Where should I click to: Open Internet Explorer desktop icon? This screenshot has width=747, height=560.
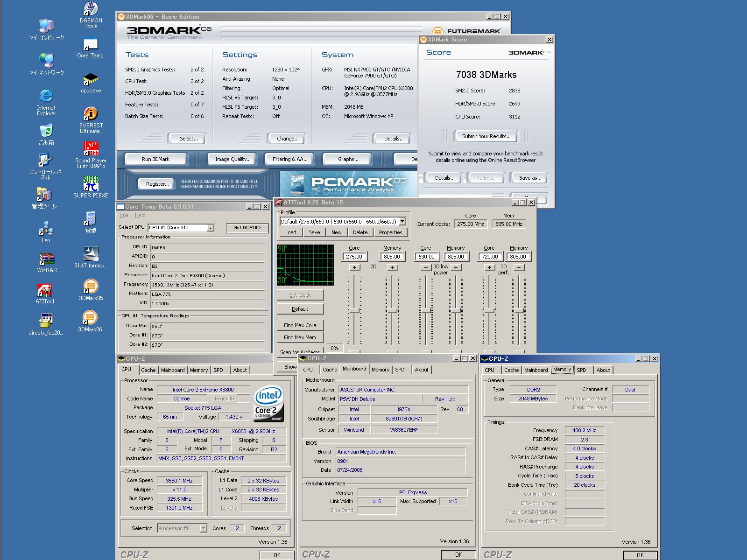pyautogui.click(x=46, y=96)
